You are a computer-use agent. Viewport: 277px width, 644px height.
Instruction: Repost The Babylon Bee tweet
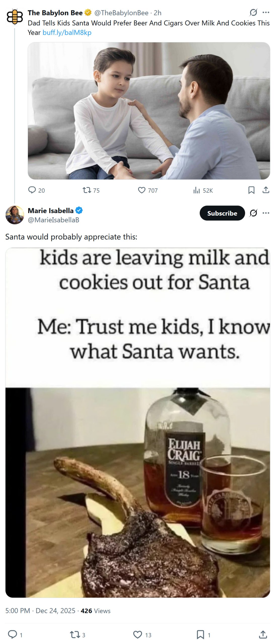pos(87,190)
